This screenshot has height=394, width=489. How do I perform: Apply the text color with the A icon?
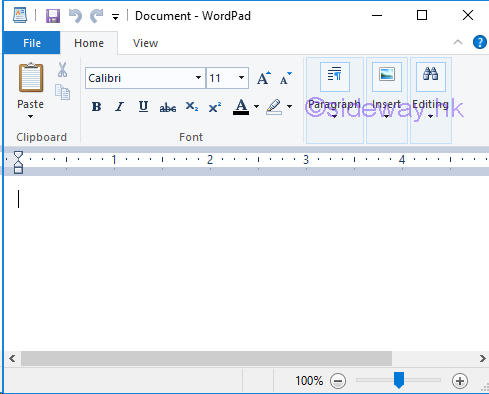pyautogui.click(x=241, y=107)
